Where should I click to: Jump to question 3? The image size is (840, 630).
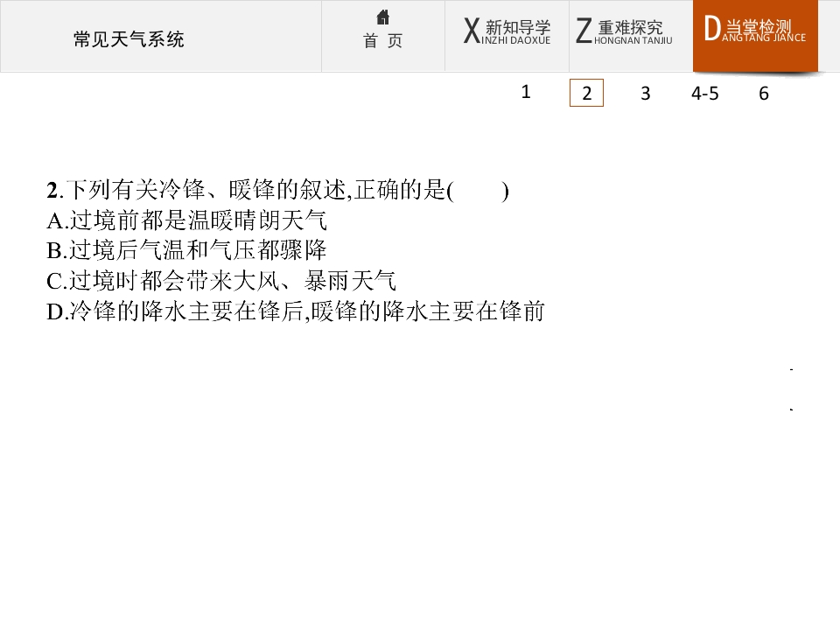646,94
